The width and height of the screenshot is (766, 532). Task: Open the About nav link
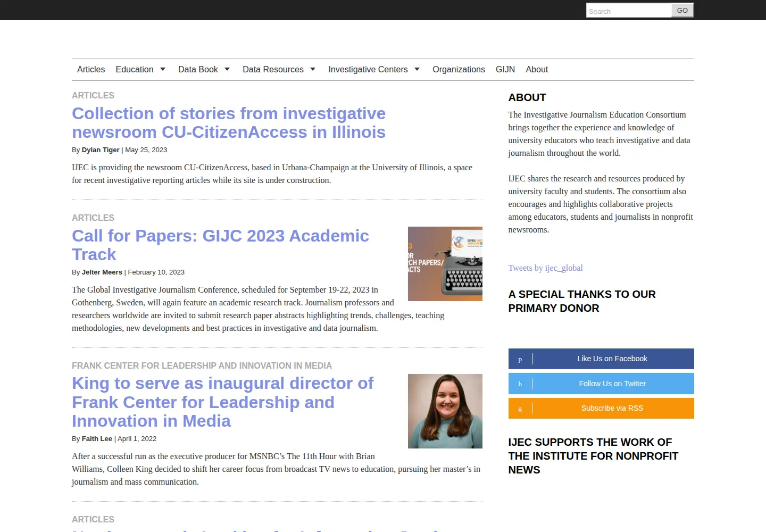537,70
